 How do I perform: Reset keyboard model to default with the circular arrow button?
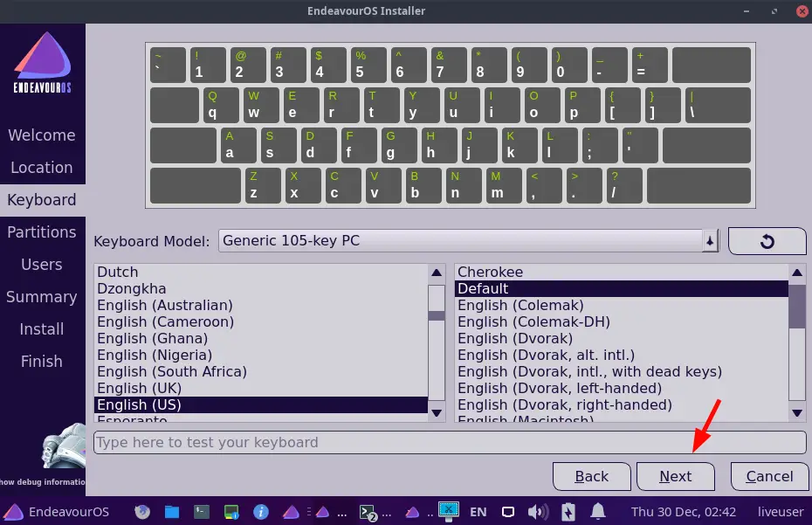click(x=767, y=241)
